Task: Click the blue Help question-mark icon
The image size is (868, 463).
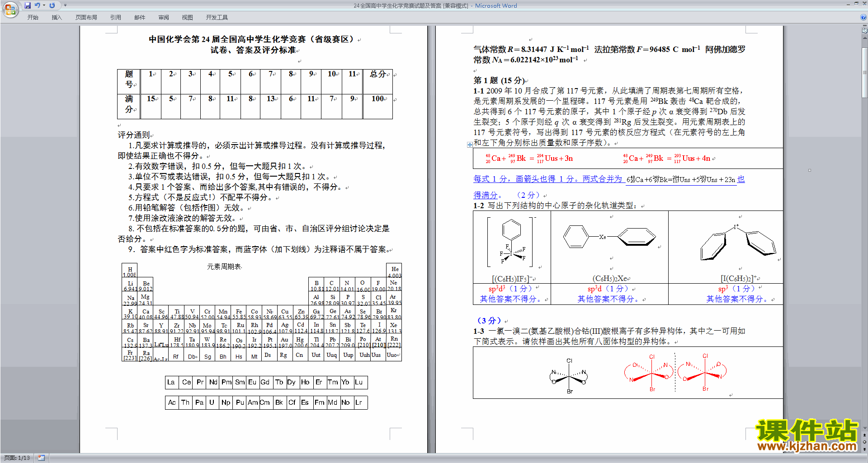Action: (863, 17)
